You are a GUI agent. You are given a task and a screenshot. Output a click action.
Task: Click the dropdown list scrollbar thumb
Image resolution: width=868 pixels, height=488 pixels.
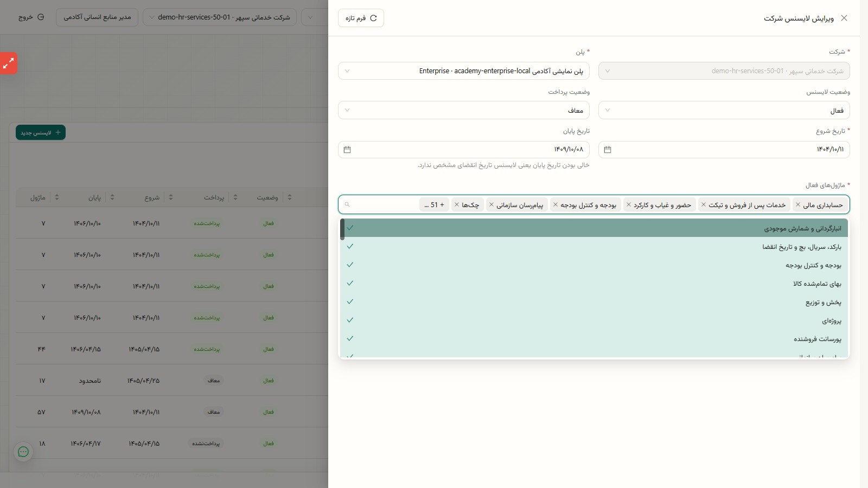click(342, 229)
